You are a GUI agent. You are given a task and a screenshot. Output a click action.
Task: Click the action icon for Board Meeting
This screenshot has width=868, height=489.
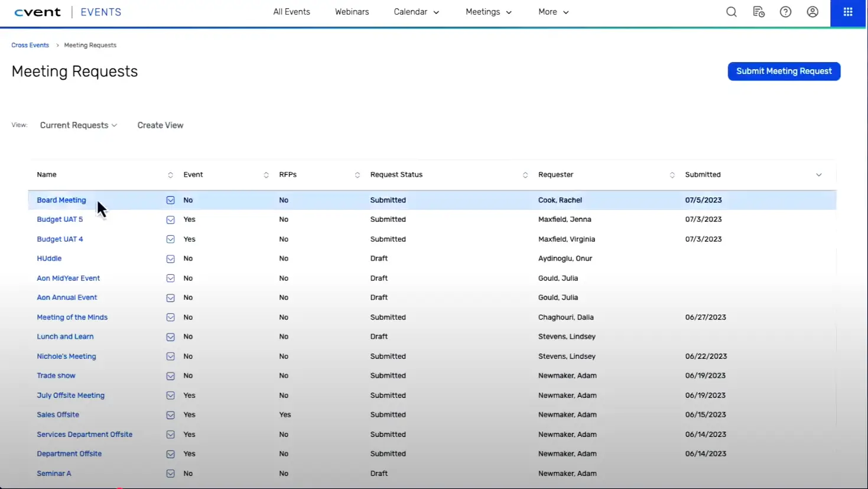click(170, 200)
